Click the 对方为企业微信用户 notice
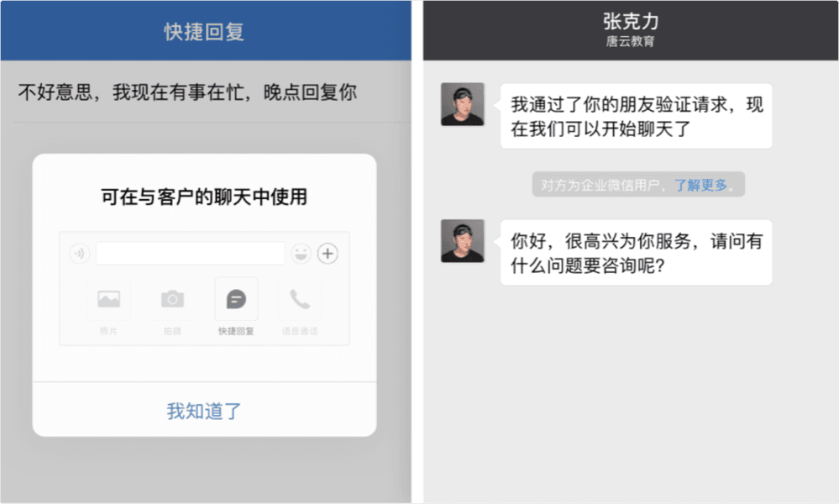Viewport: 839px width, 504px height. tap(638, 185)
